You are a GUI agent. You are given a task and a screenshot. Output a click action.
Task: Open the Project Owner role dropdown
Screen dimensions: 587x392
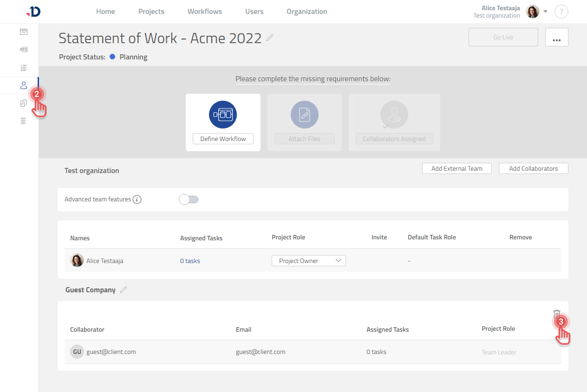point(309,261)
